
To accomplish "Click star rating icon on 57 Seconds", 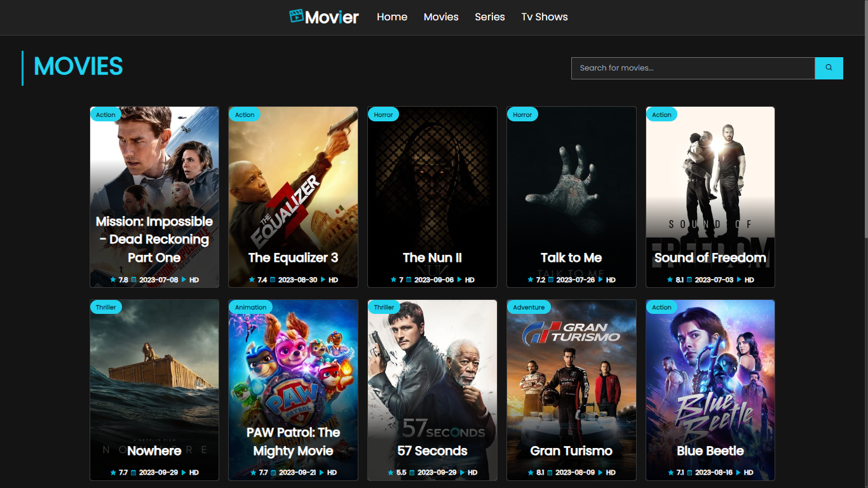I will pos(391,473).
